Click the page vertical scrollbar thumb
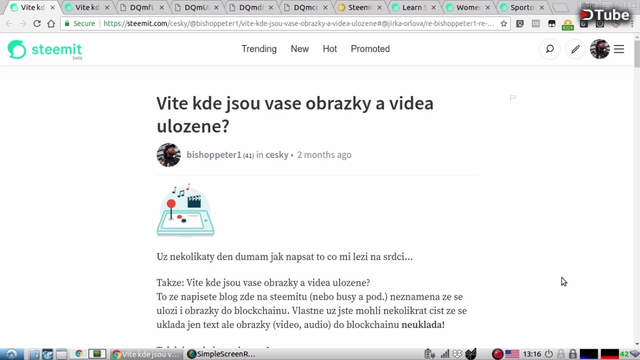Image resolution: width=640 pixels, height=360 pixels. click(x=637, y=53)
